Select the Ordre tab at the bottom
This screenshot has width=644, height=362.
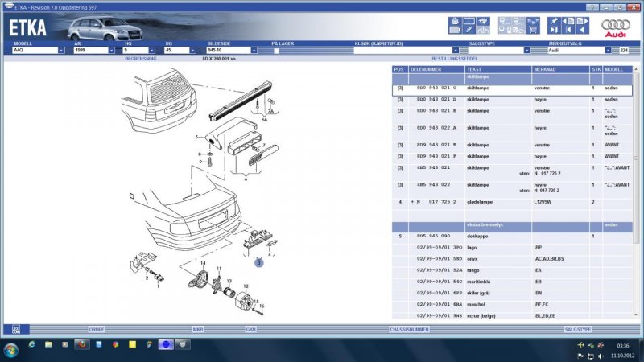(97, 329)
